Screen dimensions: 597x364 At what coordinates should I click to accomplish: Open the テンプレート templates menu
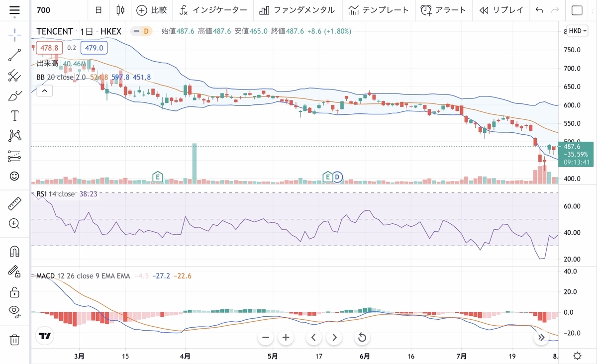click(x=378, y=10)
